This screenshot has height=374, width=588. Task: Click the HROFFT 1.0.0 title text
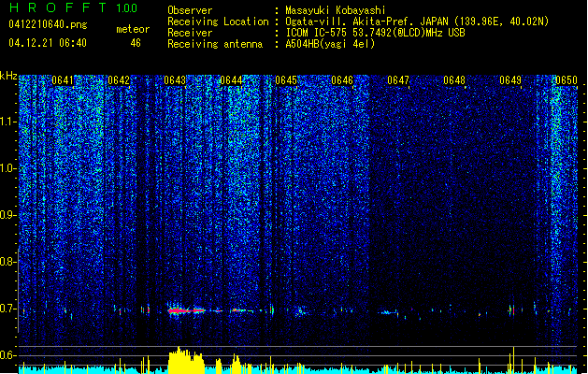point(74,7)
